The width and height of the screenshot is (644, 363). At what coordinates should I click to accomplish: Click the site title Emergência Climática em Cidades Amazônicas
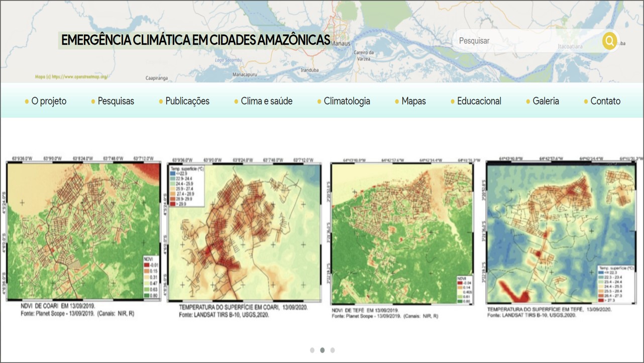point(195,40)
